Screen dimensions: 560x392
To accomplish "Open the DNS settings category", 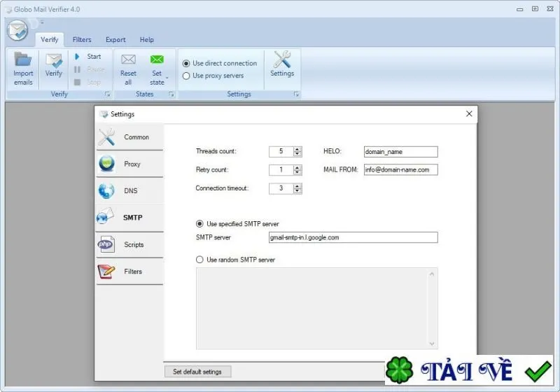I will [x=131, y=190].
